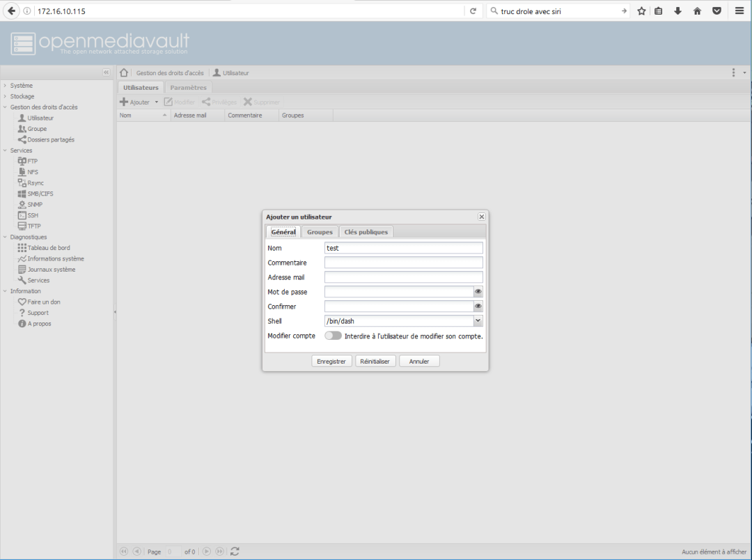Image resolution: width=752 pixels, height=560 pixels.
Task: Click the Réinitialiser button
Action: 375,361
